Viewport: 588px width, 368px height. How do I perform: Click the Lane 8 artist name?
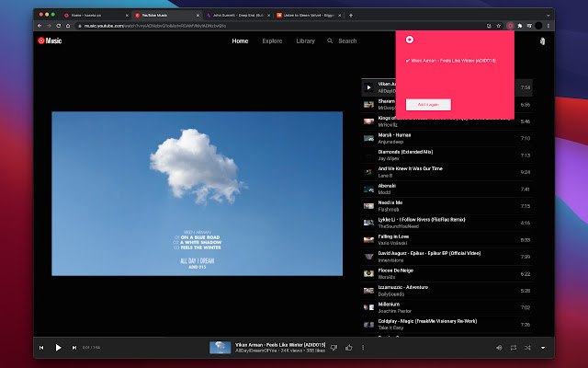(385, 176)
